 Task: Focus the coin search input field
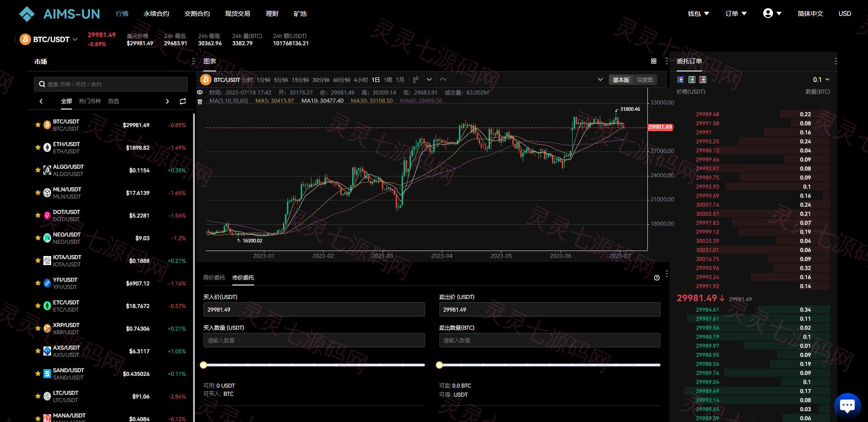[111, 84]
